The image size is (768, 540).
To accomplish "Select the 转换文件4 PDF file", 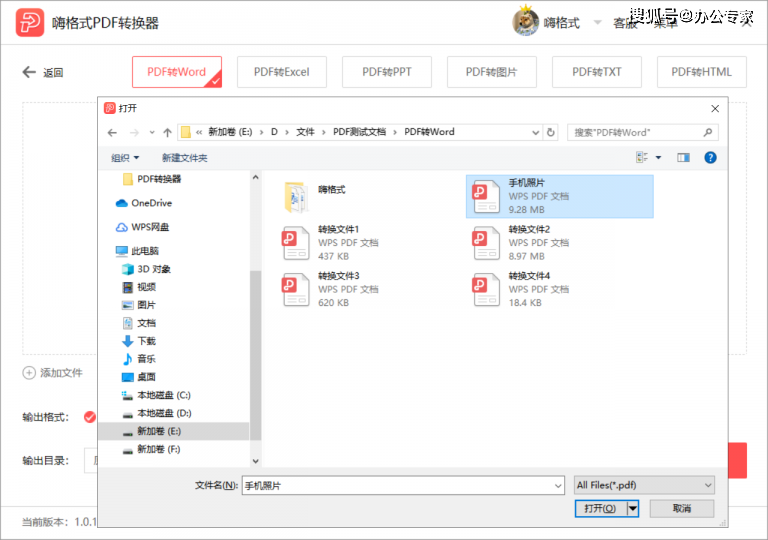I will tap(521, 289).
